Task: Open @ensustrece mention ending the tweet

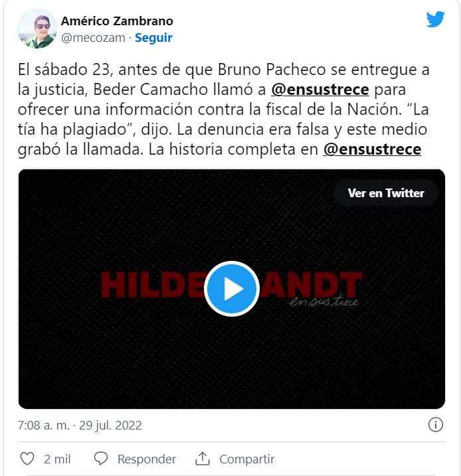Action: pyautogui.click(x=372, y=149)
